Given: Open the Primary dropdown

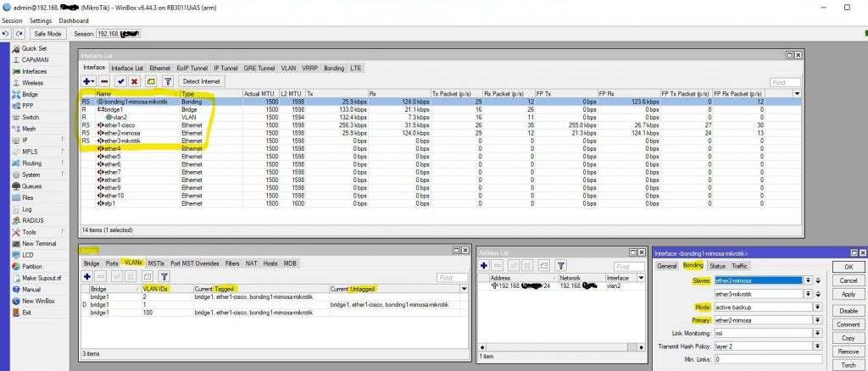Looking at the screenshot, I should [x=817, y=320].
